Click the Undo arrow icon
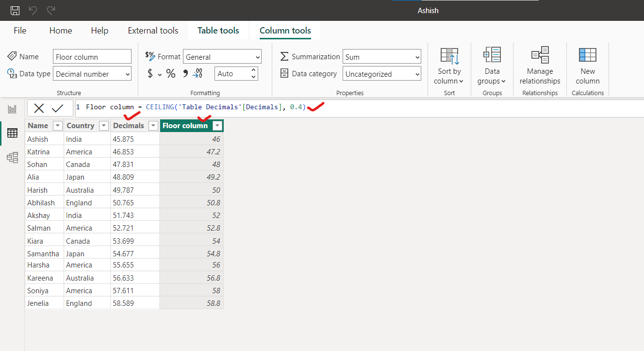Screen dimensions: 644x351 click(33, 10)
